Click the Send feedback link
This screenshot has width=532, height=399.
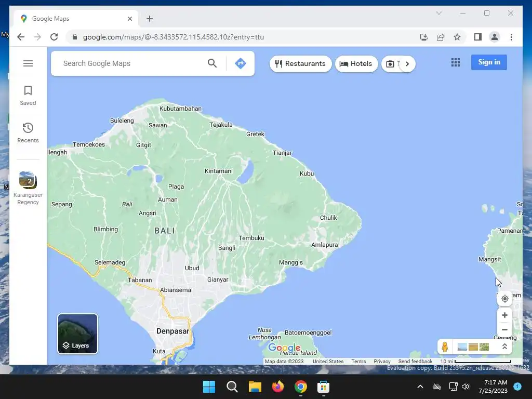(x=415, y=362)
